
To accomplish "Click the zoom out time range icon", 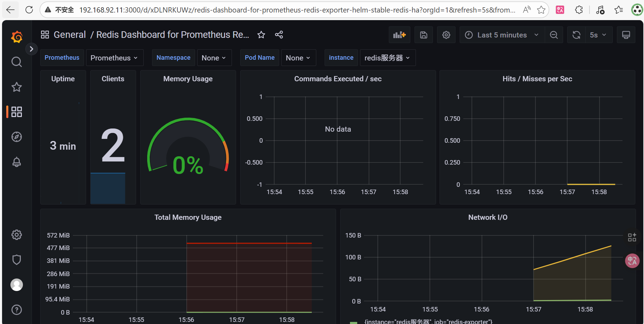I will click(554, 35).
